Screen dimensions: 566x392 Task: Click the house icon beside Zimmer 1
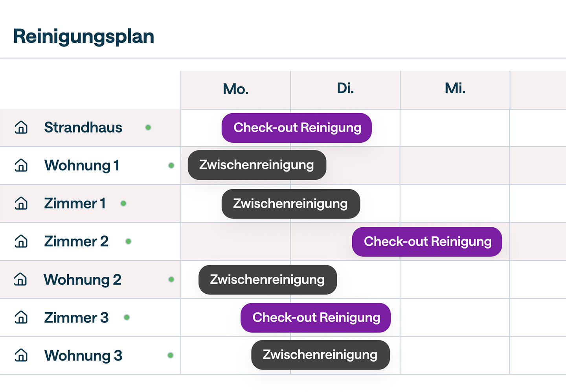pyautogui.click(x=21, y=203)
